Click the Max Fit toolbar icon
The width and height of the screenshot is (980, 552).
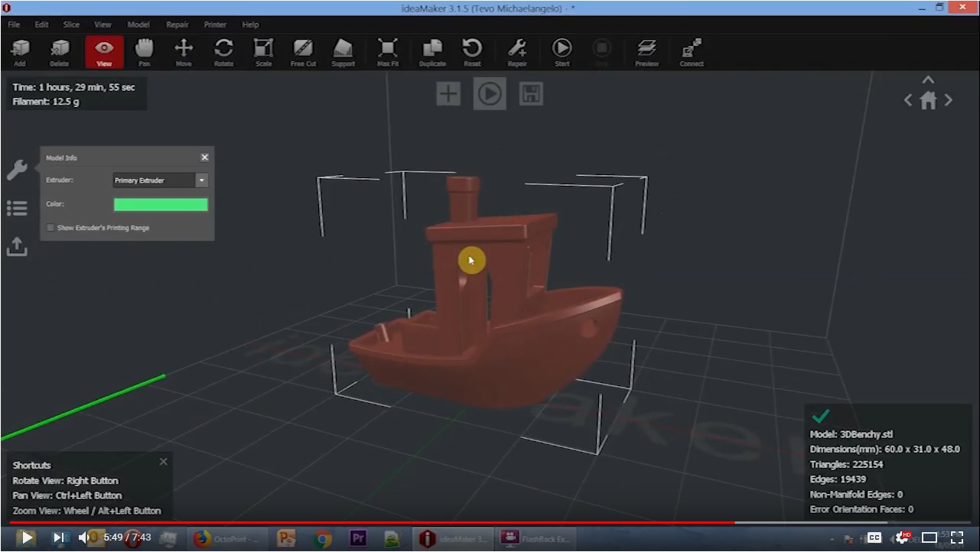pos(388,52)
